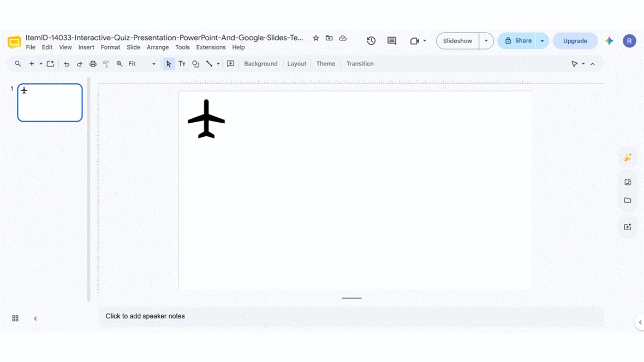The height and width of the screenshot is (362, 644).
Task: Start the Slideshow
Action: click(457, 41)
